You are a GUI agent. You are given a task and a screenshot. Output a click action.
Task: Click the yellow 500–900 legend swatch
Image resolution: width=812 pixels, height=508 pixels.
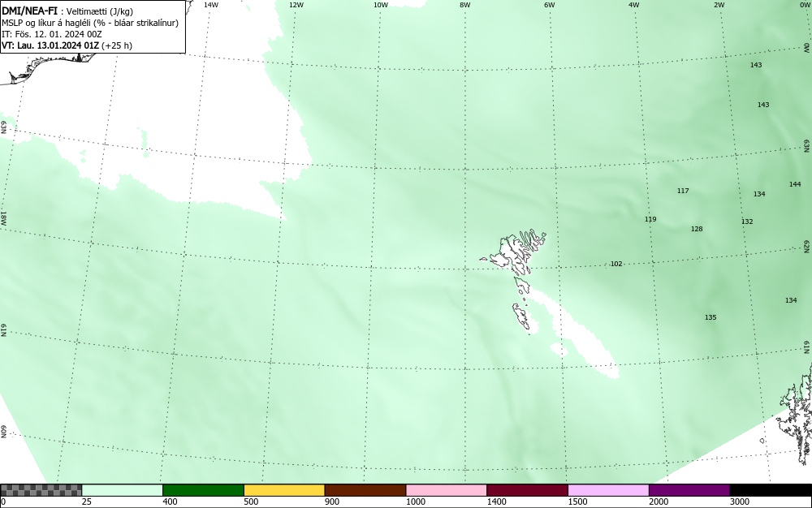pos(284,490)
